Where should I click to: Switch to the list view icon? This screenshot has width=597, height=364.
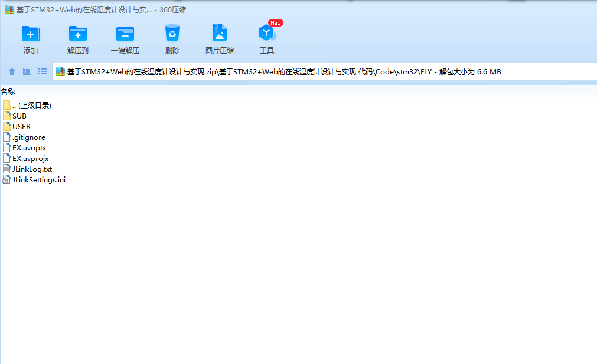click(43, 71)
